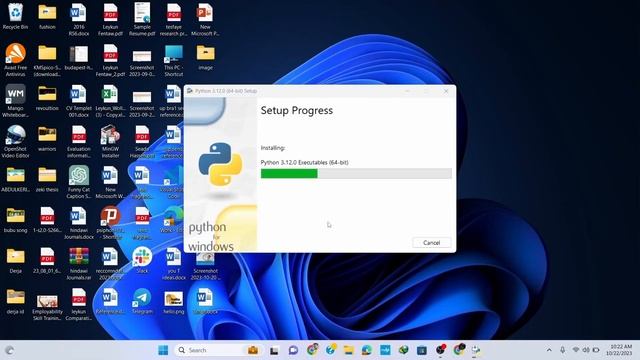Click the taskbar Search box

point(218,350)
